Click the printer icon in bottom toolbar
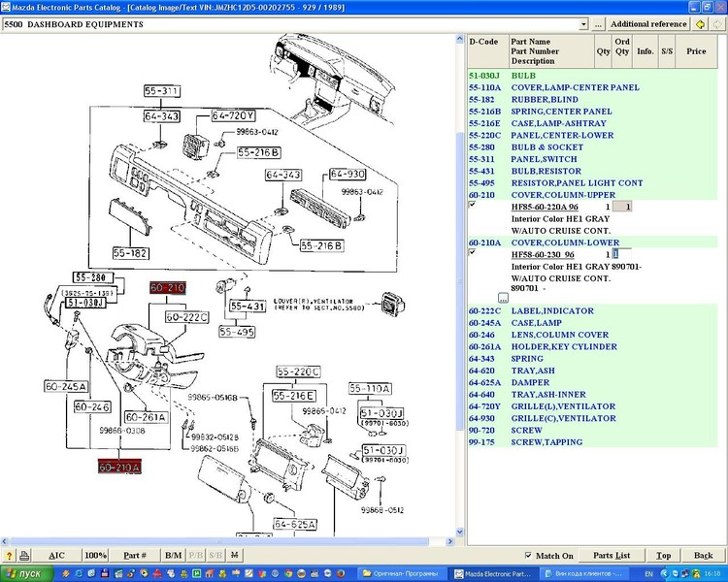 pyautogui.click(x=24, y=555)
